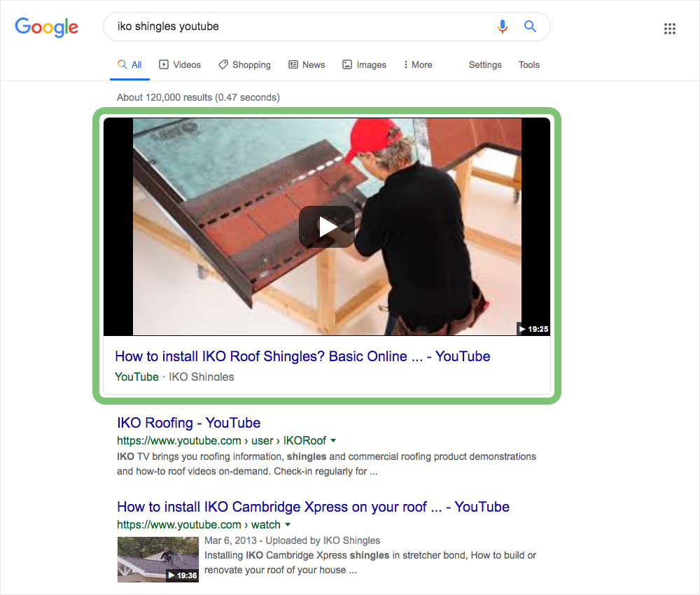Open search Settings
700x595 pixels.
click(x=485, y=64)
